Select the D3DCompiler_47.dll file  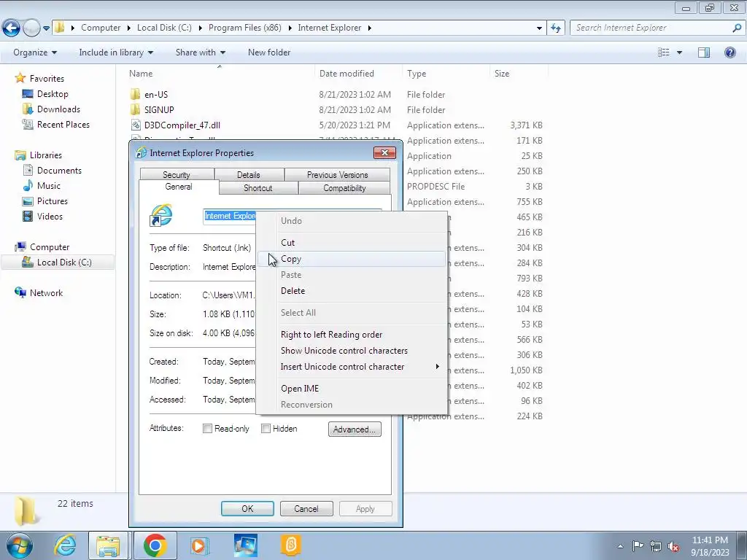click(x=182, y=125)
